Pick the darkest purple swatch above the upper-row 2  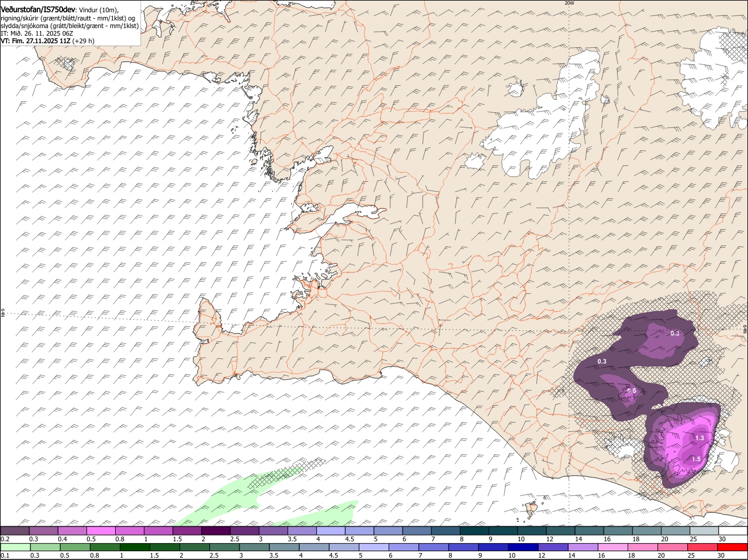tap(216, 530)
